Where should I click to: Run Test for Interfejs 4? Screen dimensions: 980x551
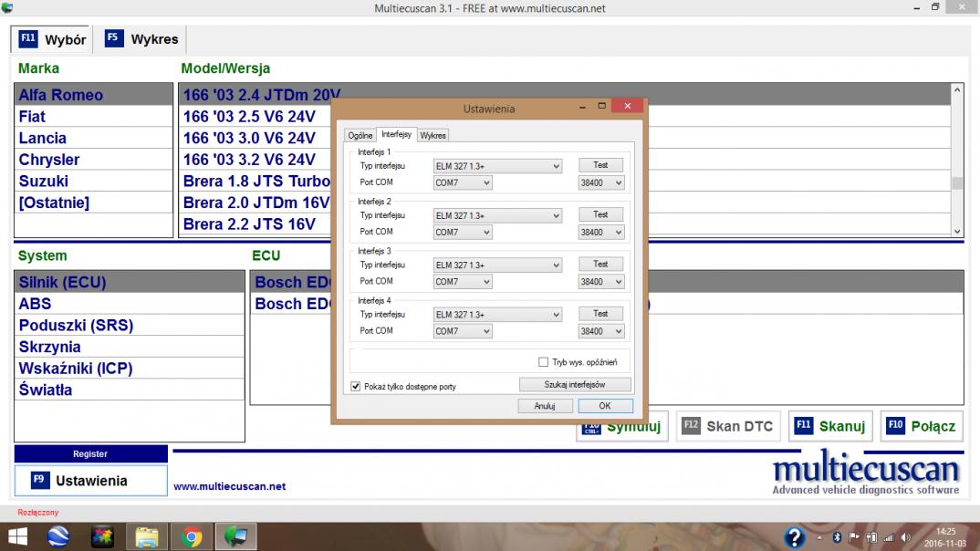(x=600, y=313)
